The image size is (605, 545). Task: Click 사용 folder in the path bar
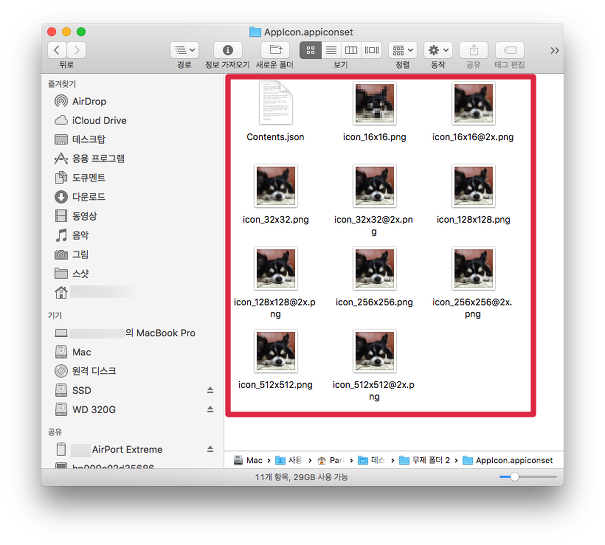(x=289, y=460)
